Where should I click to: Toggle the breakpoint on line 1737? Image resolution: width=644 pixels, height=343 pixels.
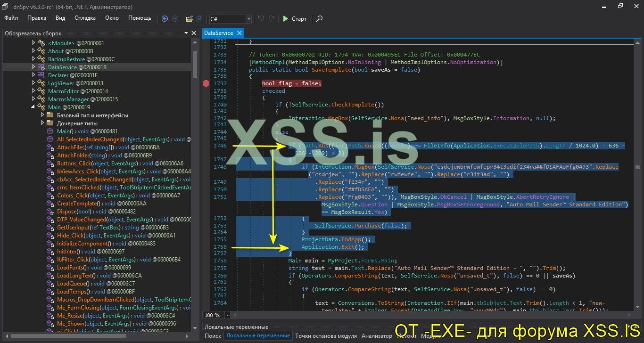pyautogui.click(x=206, y=83)
